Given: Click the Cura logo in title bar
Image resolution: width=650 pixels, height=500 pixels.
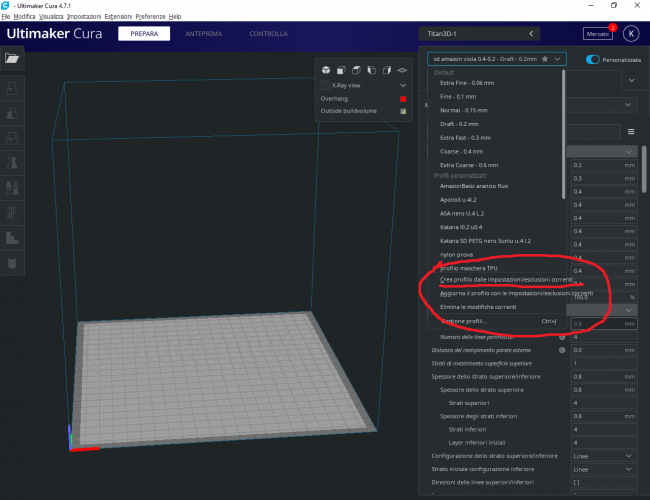Looking at the screenshot, I should (x=6, y=6).
